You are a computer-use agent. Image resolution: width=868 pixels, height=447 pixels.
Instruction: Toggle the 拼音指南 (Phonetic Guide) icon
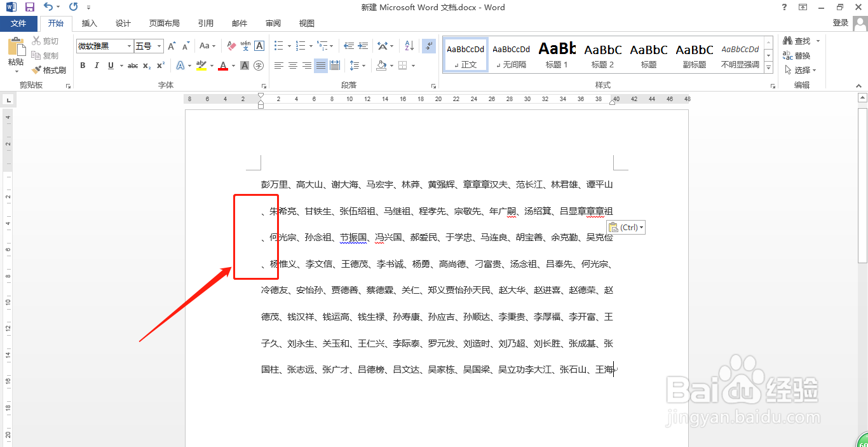pos(245,45)
